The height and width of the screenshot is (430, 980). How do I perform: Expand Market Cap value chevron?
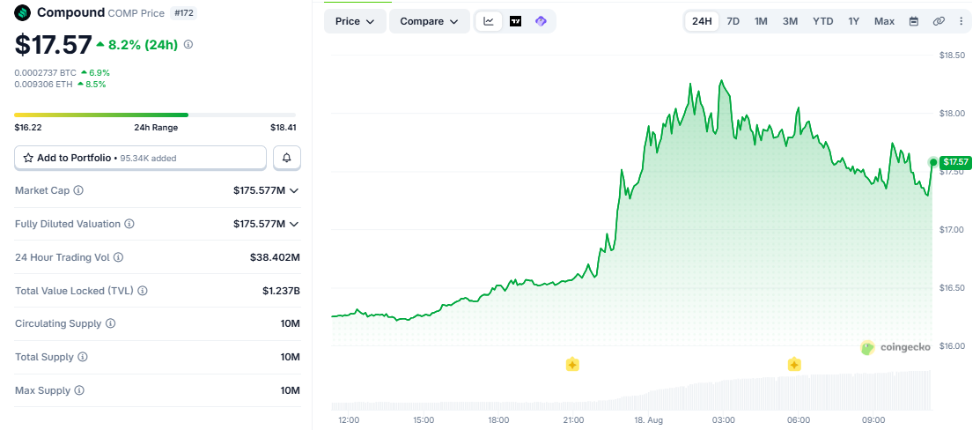(294, 190)
